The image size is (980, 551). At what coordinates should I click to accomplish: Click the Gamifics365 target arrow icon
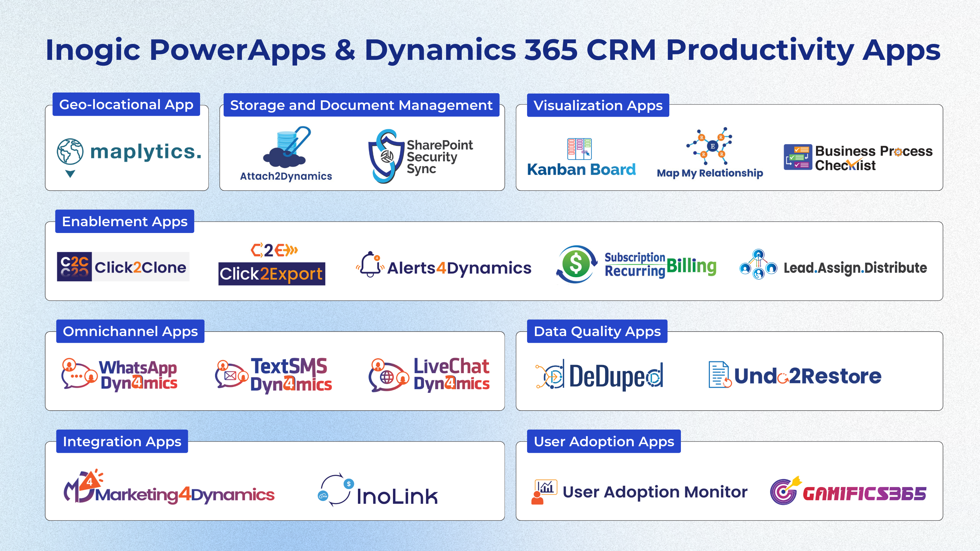[786, 490]
